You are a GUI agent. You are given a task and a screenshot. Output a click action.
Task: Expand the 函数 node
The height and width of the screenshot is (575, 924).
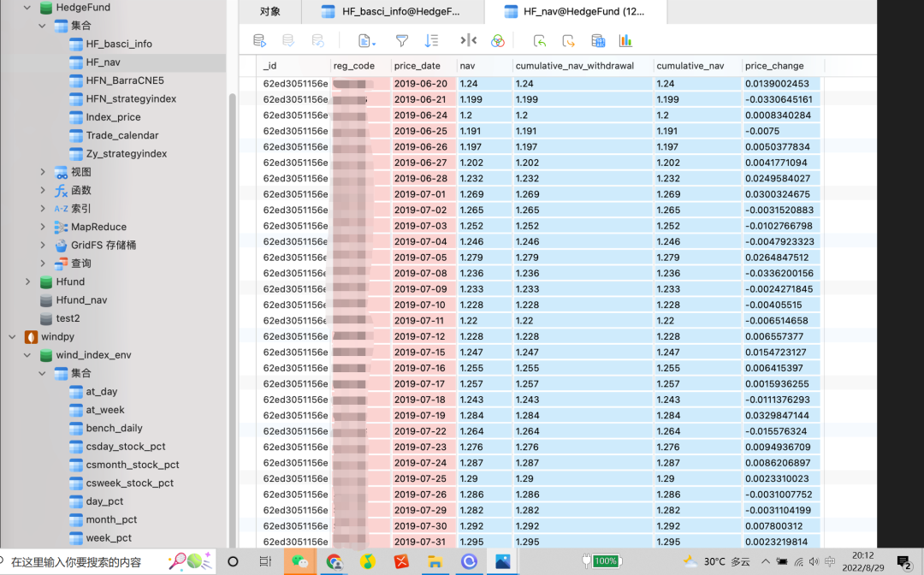[x=43, y=190]
